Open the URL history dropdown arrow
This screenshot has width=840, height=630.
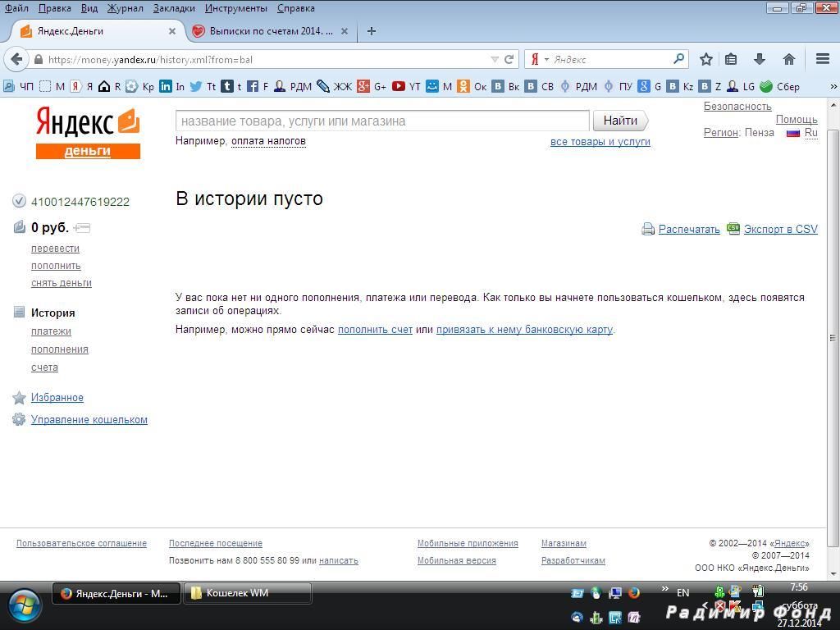[495, 59]
